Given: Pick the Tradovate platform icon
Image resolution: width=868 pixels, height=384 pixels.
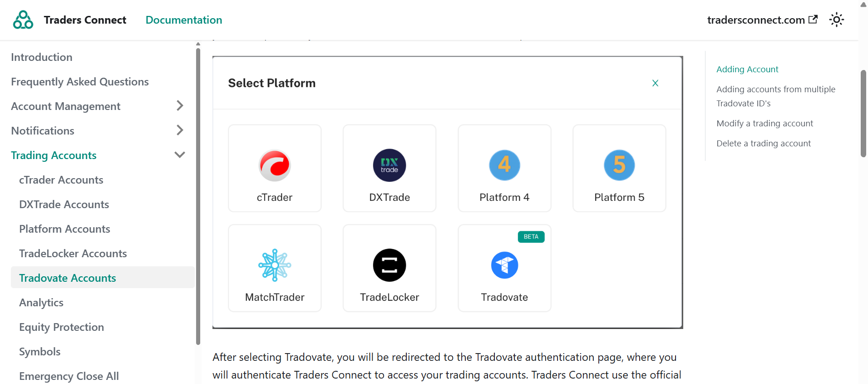Looking at the screenshot, I should point(504,265).
